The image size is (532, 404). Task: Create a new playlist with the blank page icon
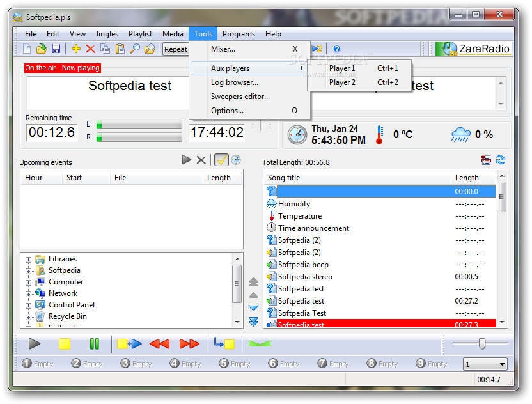27,49
